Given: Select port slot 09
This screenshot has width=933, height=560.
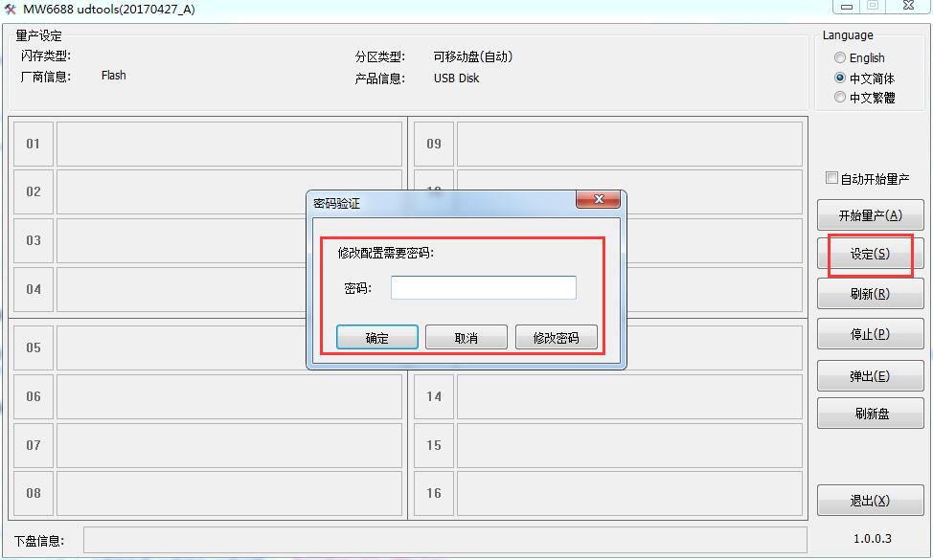Looking at the screenshot, I should click(x=434, y=144).
